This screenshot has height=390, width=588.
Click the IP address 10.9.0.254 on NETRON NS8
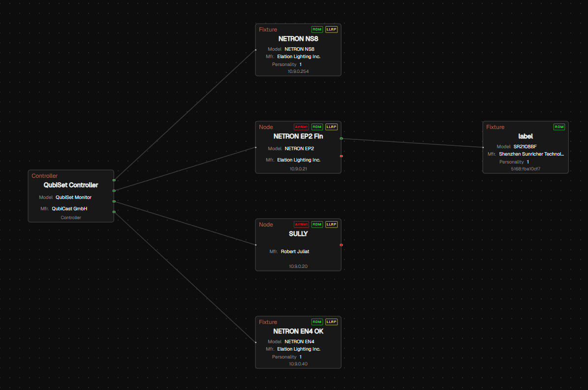tap(298, 71)
